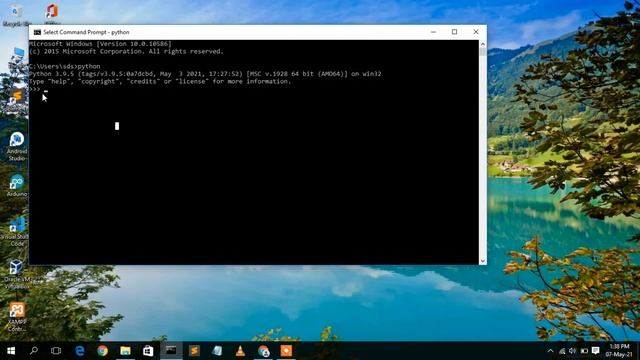
Task: Launch Sublime Text from the taskbar
Action: (x=194, y=351)
